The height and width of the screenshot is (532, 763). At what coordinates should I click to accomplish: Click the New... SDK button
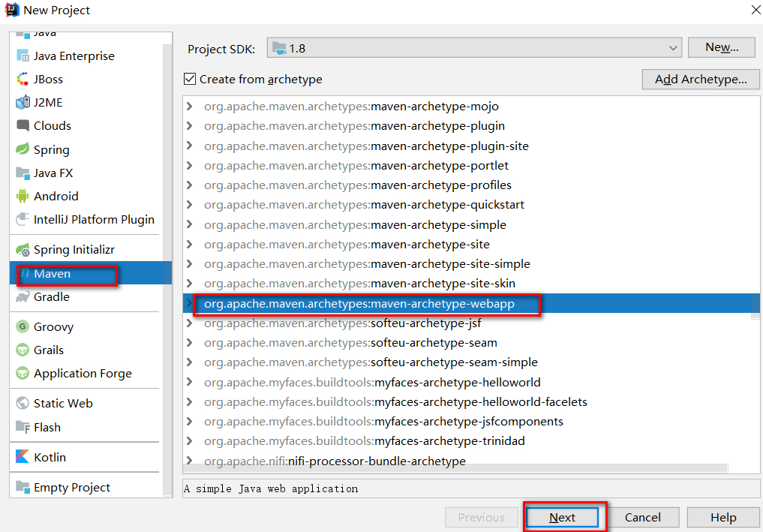(x=722, y=48)
